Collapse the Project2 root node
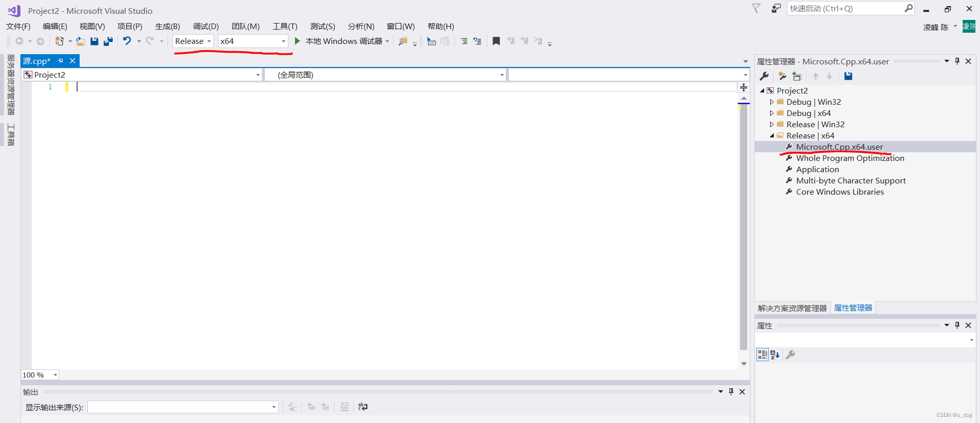980x423 pixels. [762, 91]
